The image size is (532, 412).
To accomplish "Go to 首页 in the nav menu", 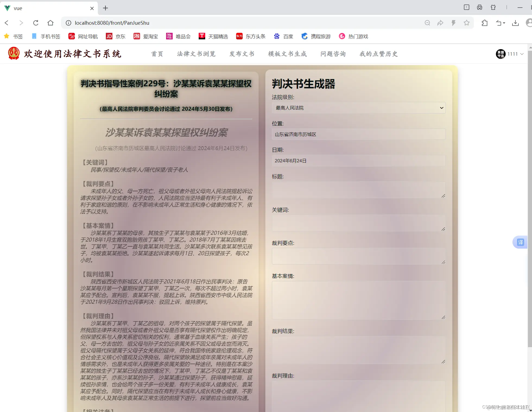I will tap(157, 54).
